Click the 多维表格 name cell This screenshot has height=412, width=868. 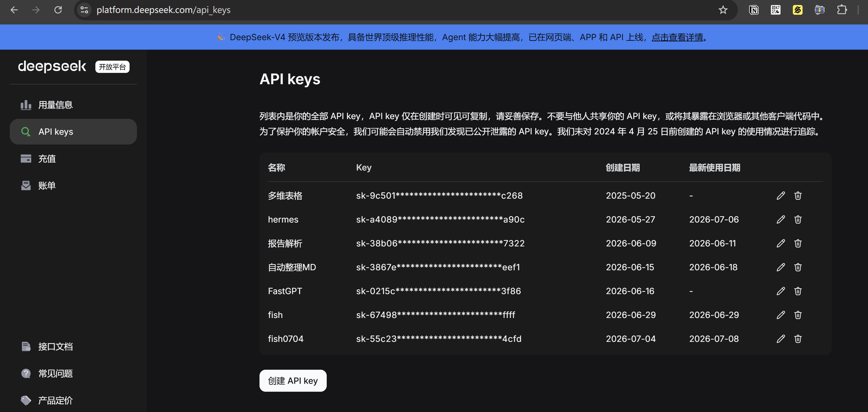[x=285, y=196]
